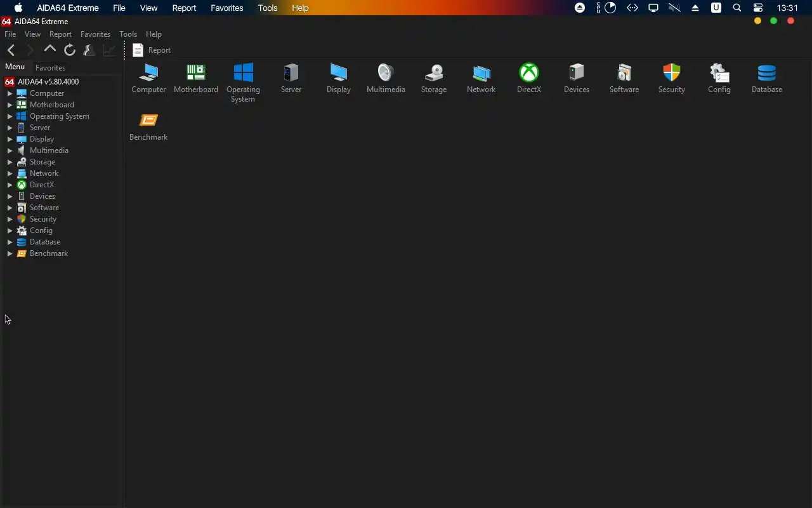Open the Config icon in main pane
The height and width of the screenshot is (508, 812).
719,73
